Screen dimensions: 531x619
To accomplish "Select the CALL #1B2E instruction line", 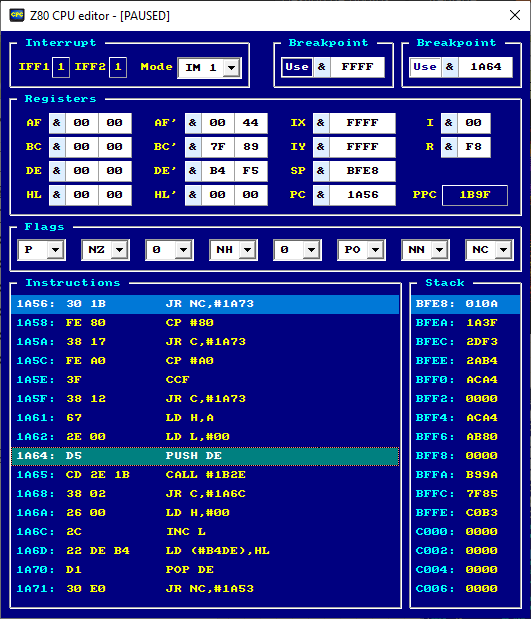I will pyautogui.click(x=205, y=475).
